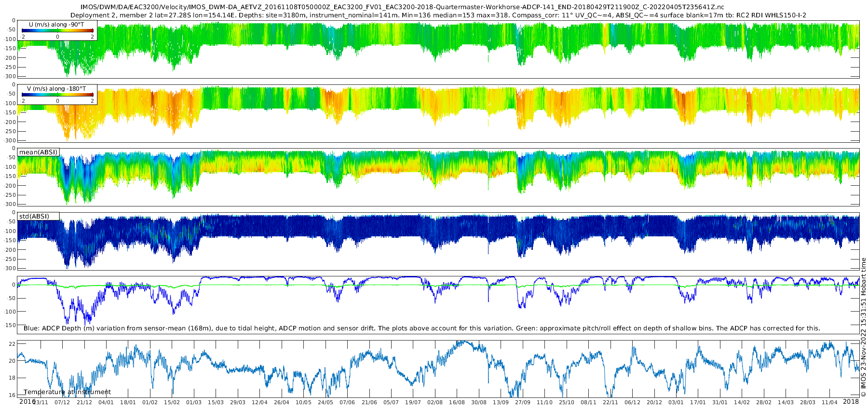The image size is (868, 410).
Task: Click the '18/01' date tick label
Action: click(x=128, y=402)
